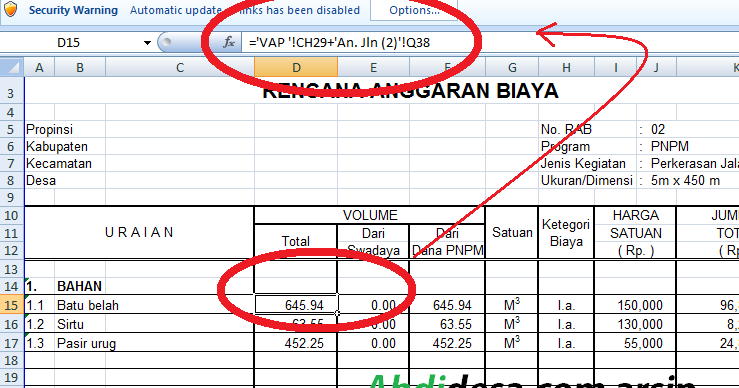Click the Sirtu volume cell 63.55 in column F

pos(447,324)
